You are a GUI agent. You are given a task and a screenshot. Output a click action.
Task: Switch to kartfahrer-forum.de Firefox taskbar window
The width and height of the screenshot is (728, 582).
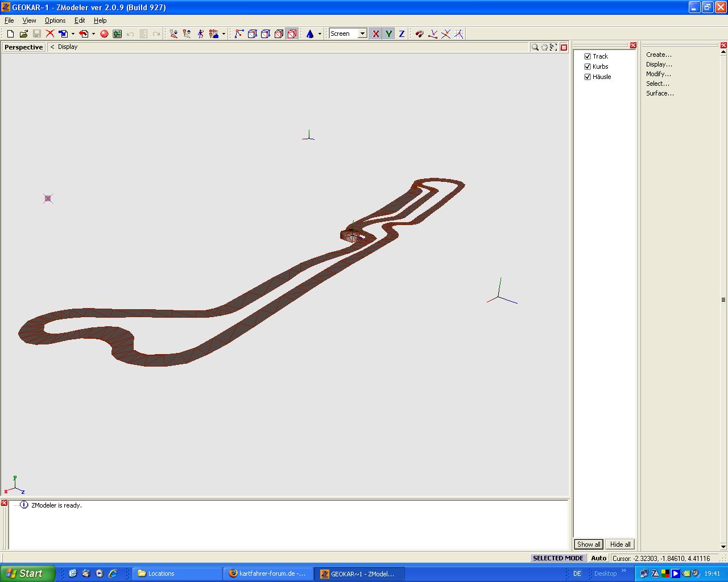pyautogui.click(x=268, y=573)
